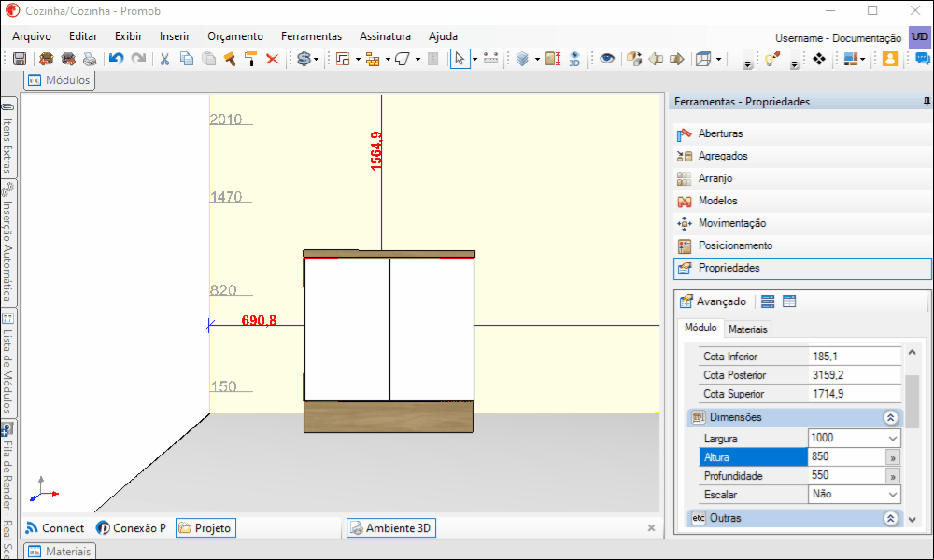Viewport: 934px width, 560px height.
Task: Open the Exibir menu
Action: [129, 36]
